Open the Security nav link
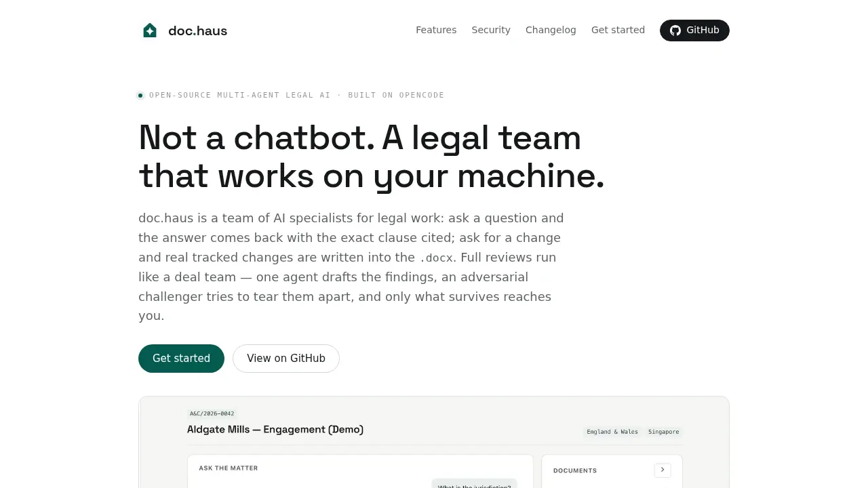The width and height of the screenshot is (868, 488). coord(491,30)
